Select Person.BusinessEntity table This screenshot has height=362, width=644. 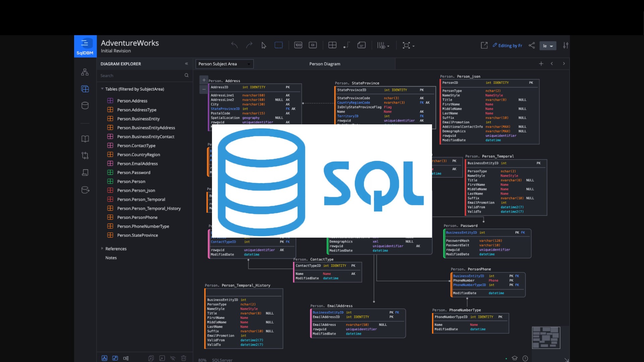[x=138, y=119]
